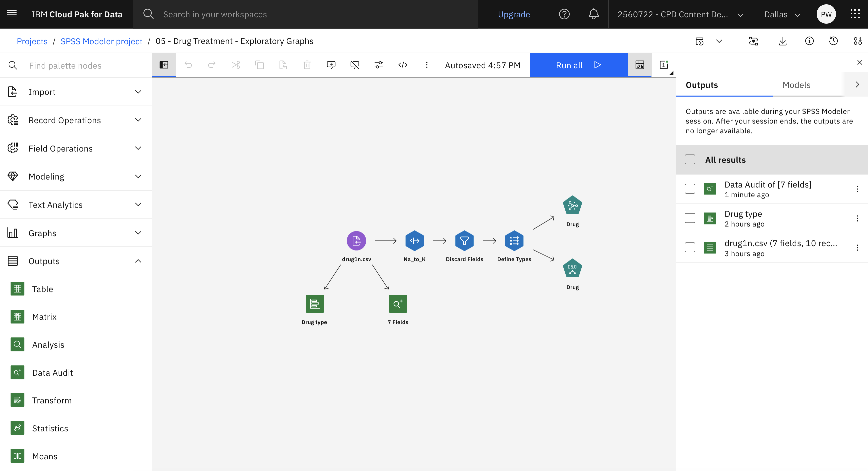
Task: Check the Drug type output checkbox
Action: click(x=690, y=218)
